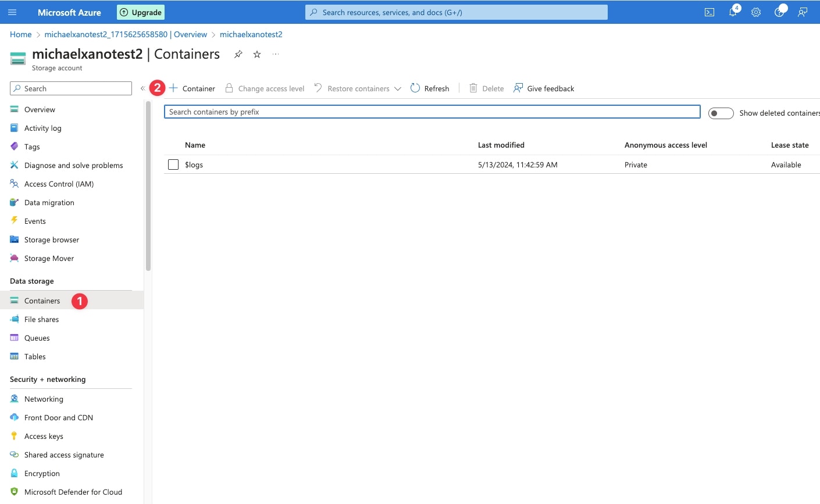820x504 pixels.
Task: Collapse the sidebar with double chevron
Action: click(x=142, y=88)
